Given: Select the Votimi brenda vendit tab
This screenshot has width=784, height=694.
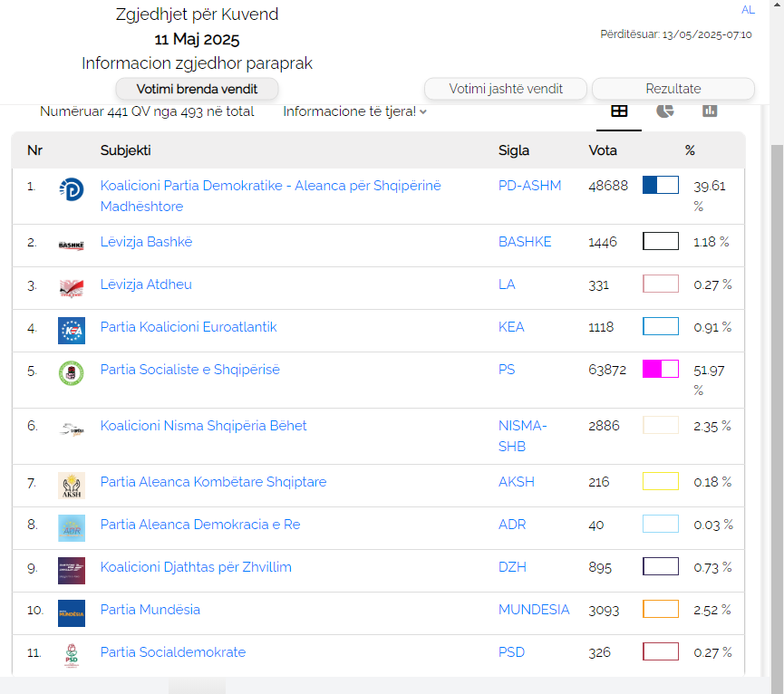Looking at the screenshot, I should (197, 89).
